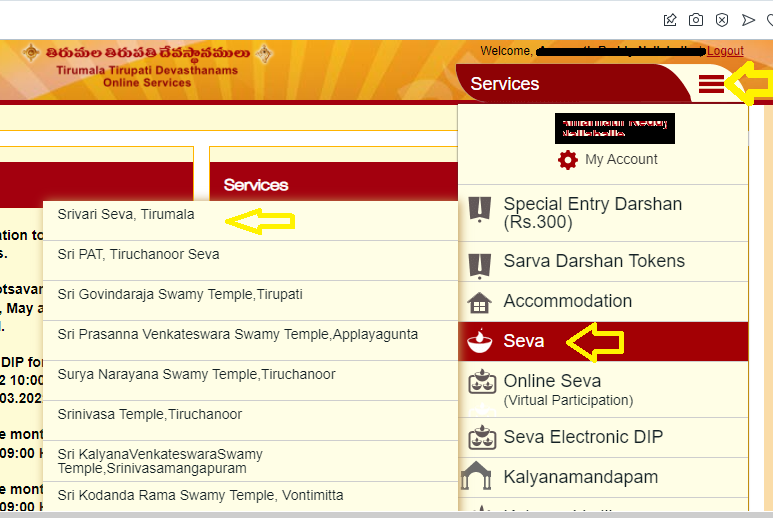The image size is (773, 518).
Task: Click the browser shield X icon
Action: coord(722,20)
